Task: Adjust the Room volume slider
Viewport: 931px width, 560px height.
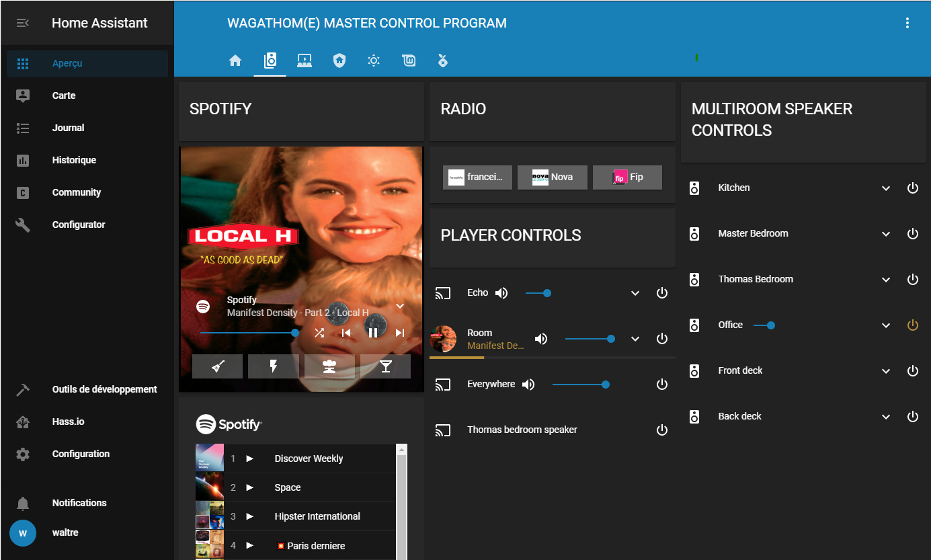Action: coord(590,339)
